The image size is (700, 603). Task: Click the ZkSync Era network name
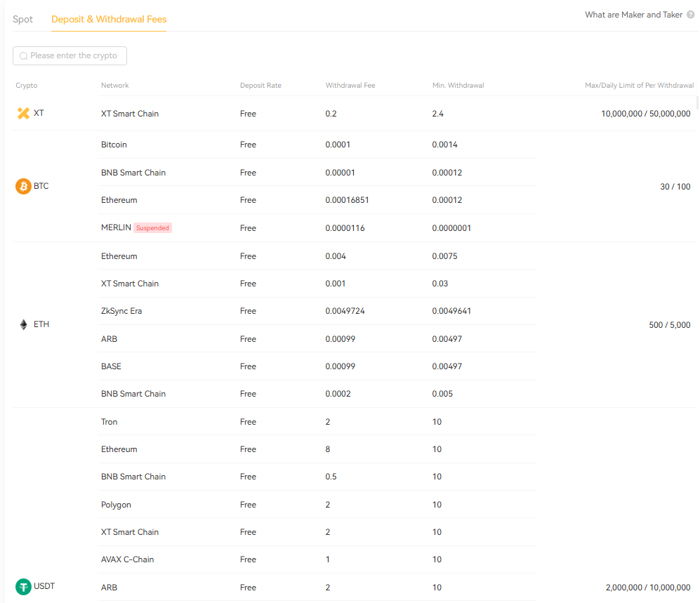(x=121, y=311)
